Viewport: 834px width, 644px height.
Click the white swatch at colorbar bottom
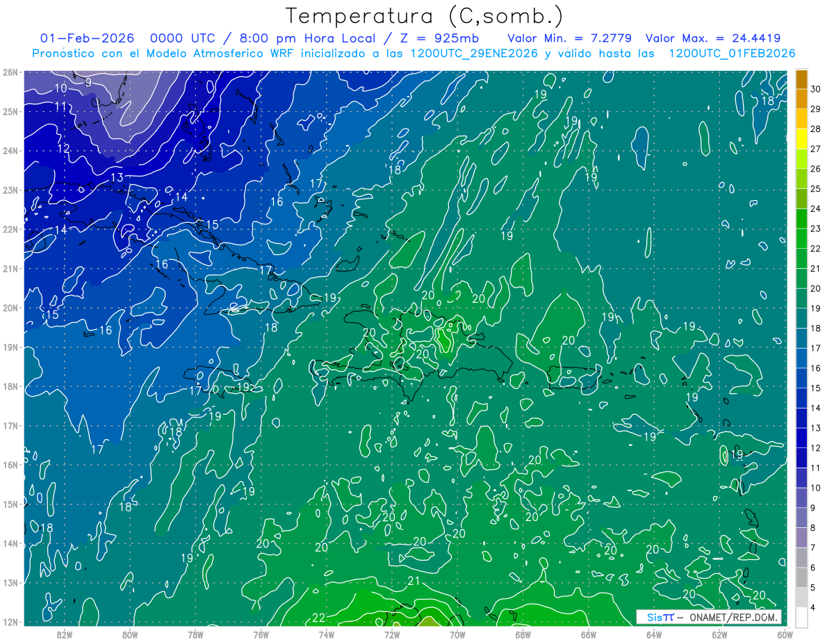click(x=801, y=617)
